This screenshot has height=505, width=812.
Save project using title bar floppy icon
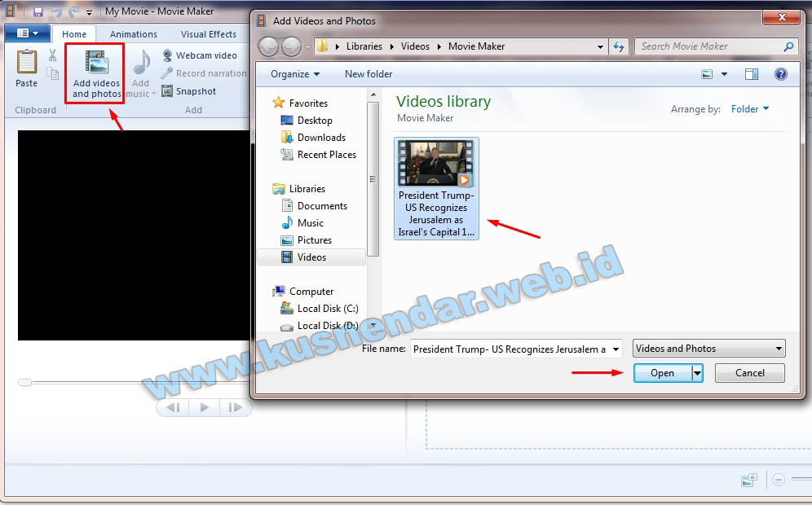coord(38,11)
